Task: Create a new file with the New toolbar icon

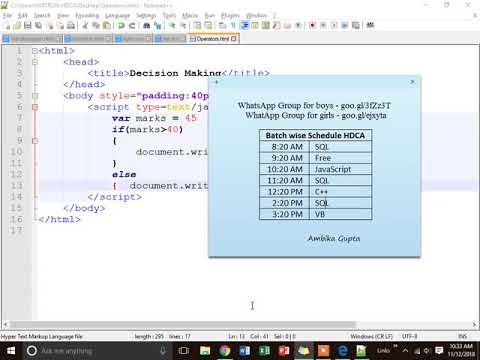Action: (x=7, y=25)
